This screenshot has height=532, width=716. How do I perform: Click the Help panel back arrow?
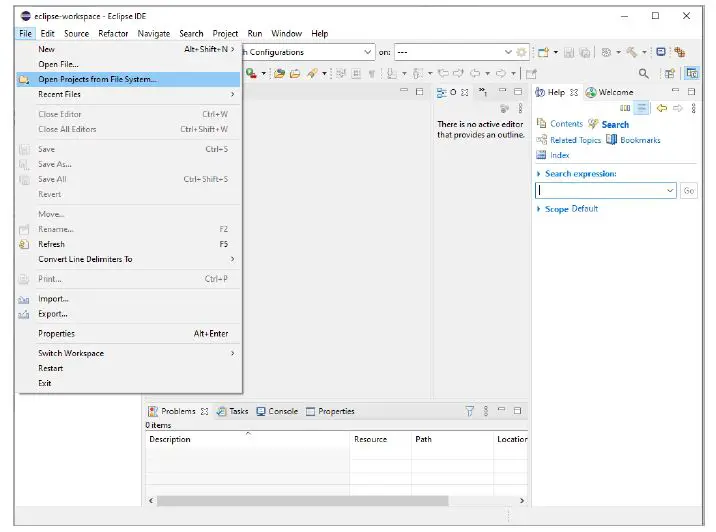(662, 108)
